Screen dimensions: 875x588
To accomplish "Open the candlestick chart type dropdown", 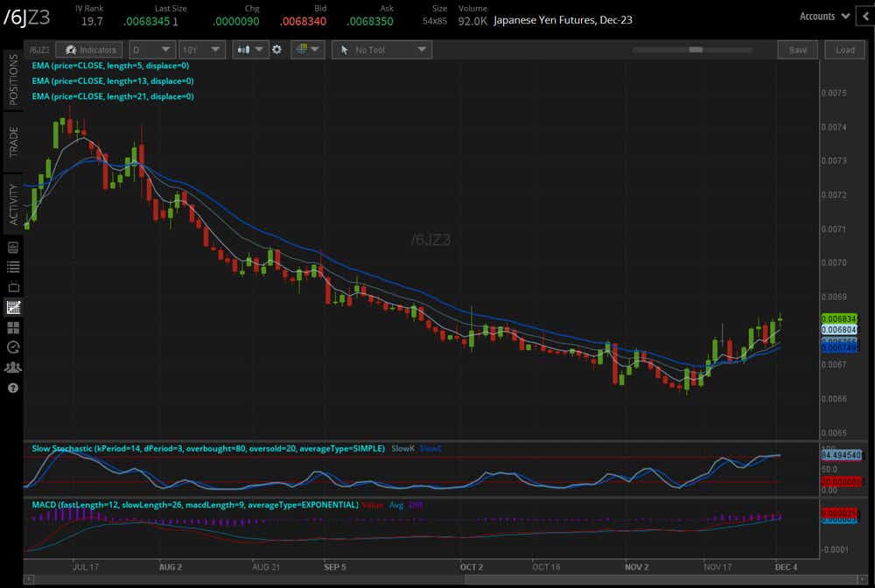I will (x=250, y=50).
